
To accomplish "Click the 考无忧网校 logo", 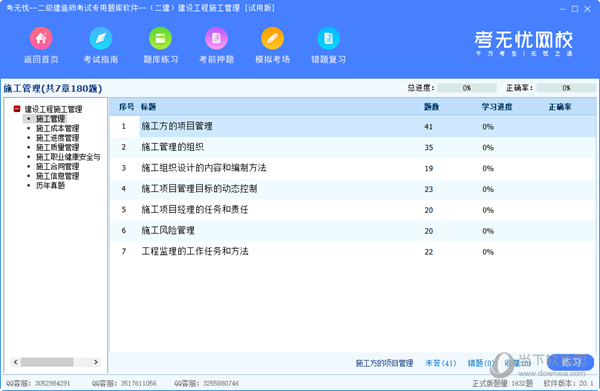I will click(x=523, y=43).
